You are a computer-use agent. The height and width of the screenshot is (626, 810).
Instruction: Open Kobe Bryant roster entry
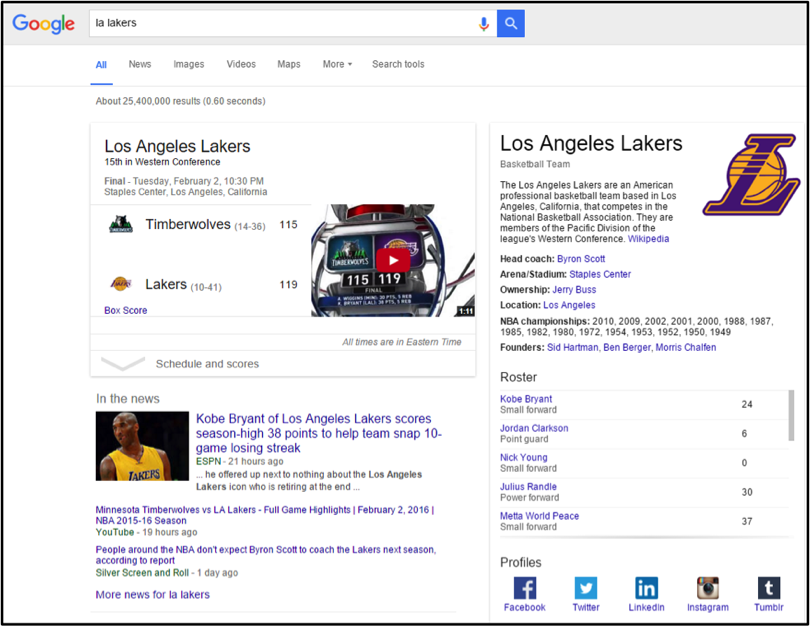[526, 399]
